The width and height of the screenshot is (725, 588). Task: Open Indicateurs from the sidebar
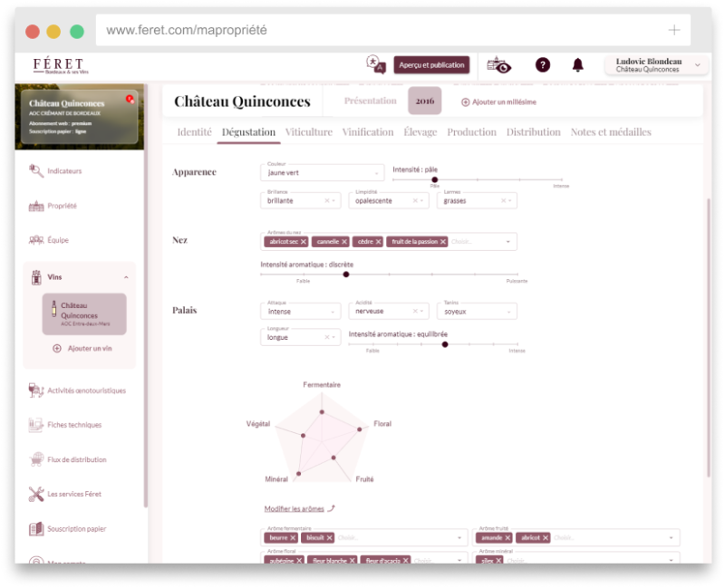[x=55, y=171]
